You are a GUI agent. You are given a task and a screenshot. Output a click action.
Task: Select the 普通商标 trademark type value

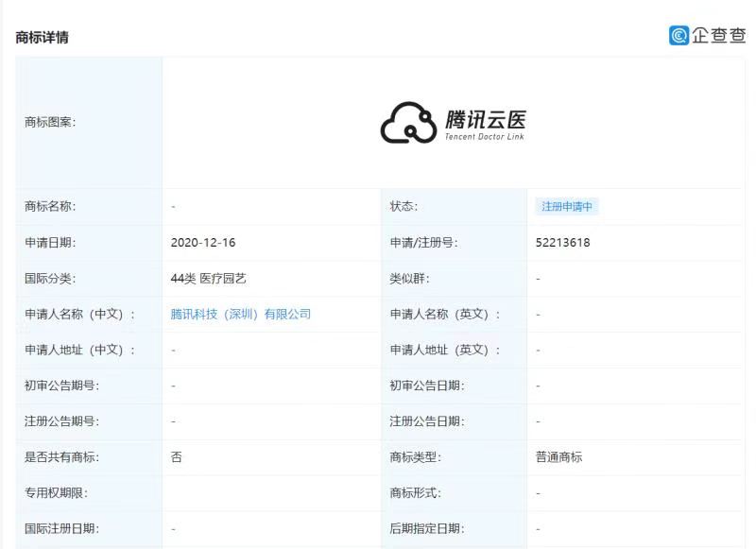click(x=558, y=457)
